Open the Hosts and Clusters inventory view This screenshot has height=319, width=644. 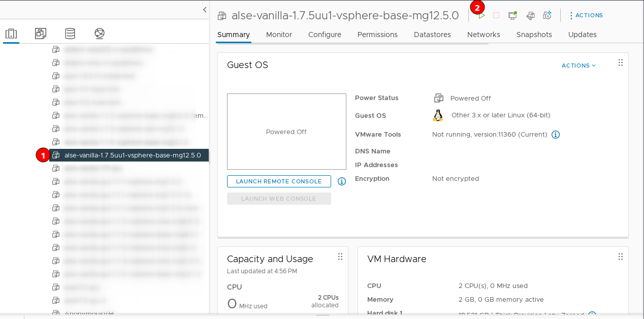(x=11, y=34)
